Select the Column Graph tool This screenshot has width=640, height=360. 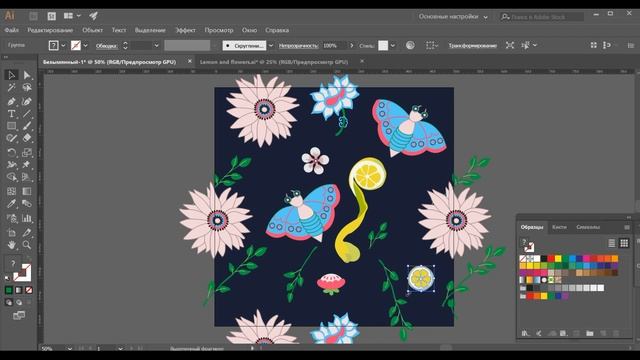[x=27, y=218]
